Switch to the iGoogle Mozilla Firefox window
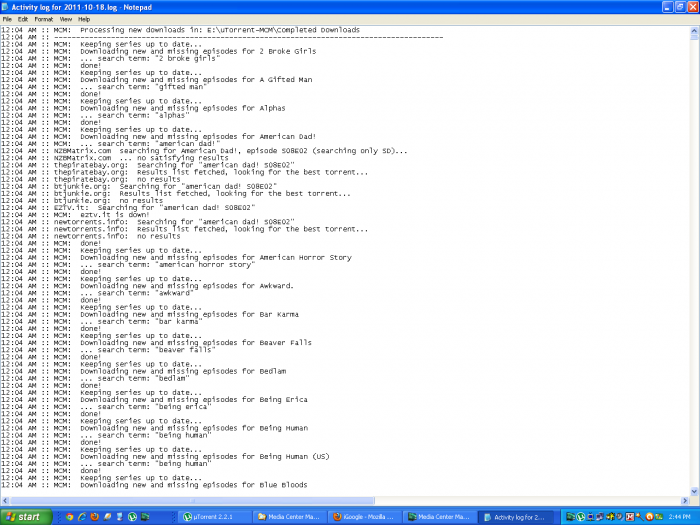Viewport: 700px width, 525px height. coord(365,517)
